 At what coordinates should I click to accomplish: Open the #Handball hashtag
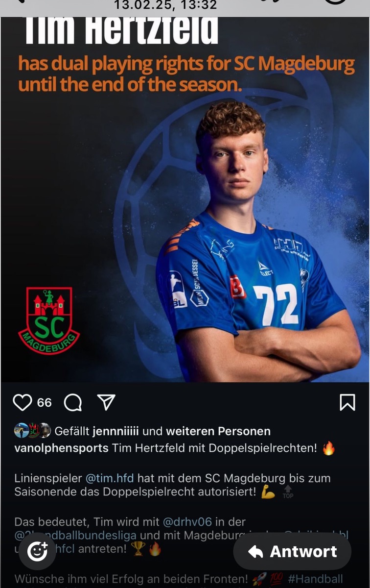pyautogui.click(x=316, y=580)
